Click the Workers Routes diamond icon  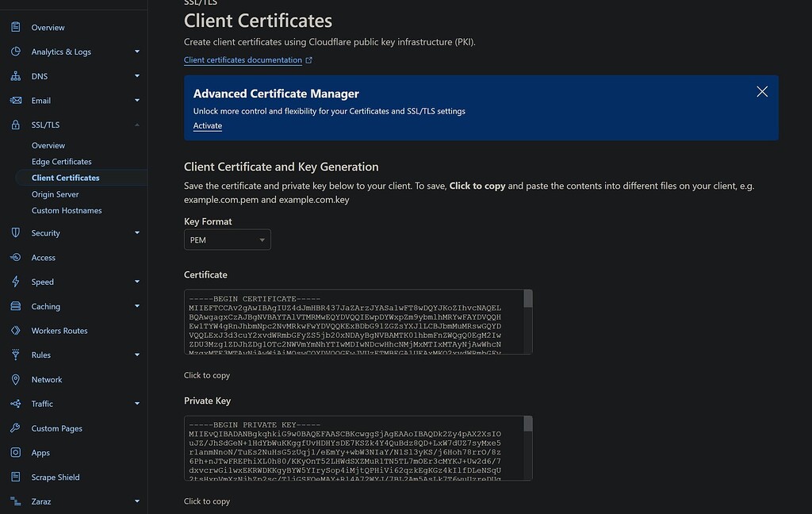click(x=16, y=331)
